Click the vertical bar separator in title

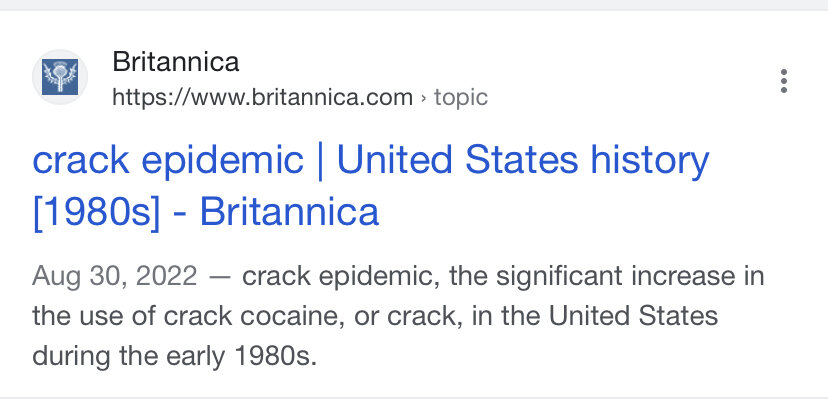320,160
